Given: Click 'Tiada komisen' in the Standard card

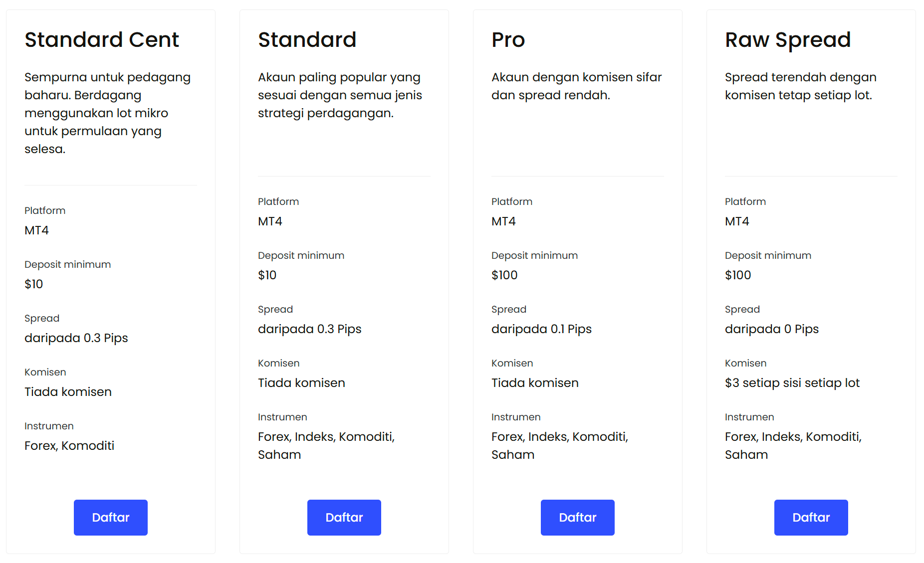Looking at the screenshot, I should click(301, 383).
